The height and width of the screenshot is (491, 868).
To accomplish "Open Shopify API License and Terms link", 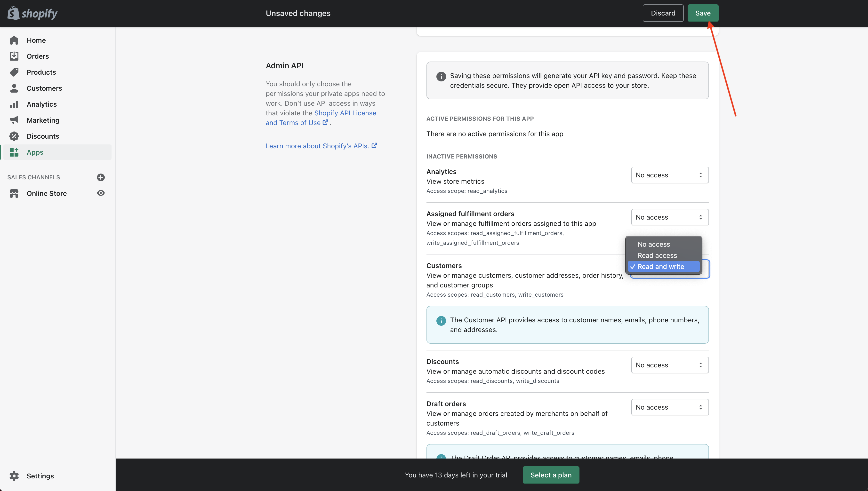I will coord(321,118).
